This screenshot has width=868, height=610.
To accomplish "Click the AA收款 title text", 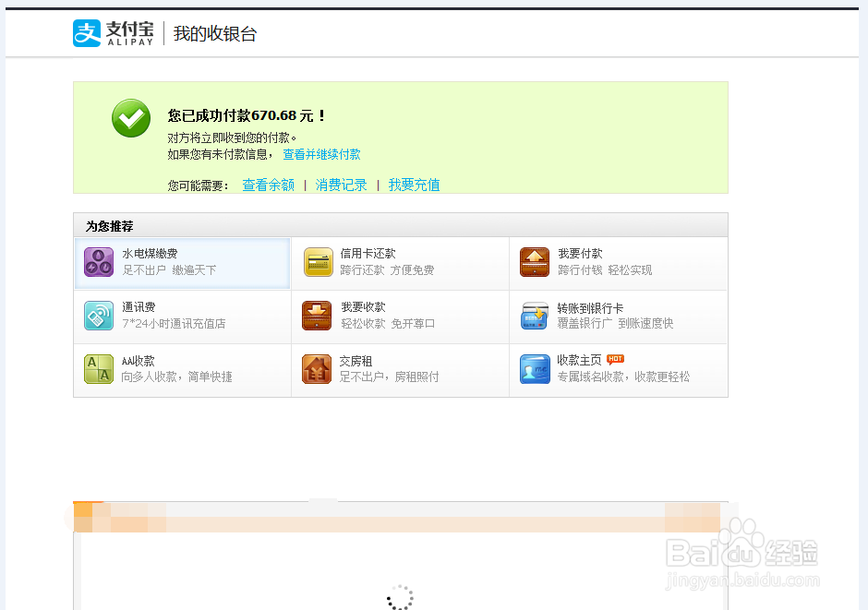I will [x=138, y=361].
